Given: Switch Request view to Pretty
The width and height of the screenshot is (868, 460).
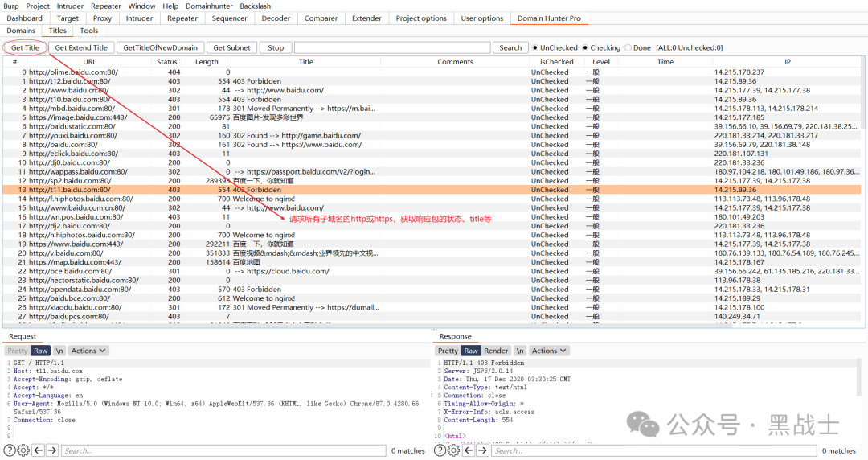Looking at the screenshot, I should coord(17,351).
